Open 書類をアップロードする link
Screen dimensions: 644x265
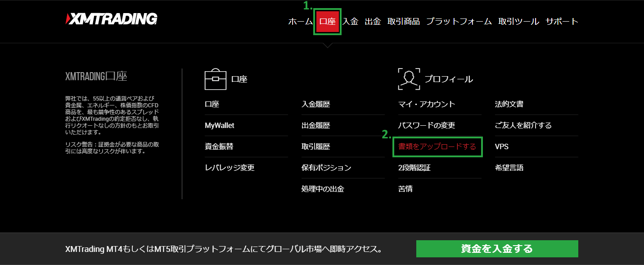(437, 147)
